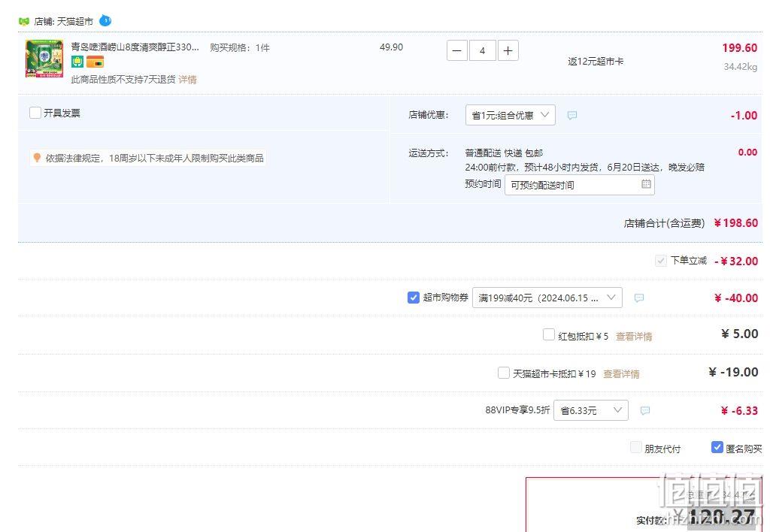Click the Tmall supermarket store logo icon
Screen dimensions: 770x532
pyautogui.click(x=23, y=21)
